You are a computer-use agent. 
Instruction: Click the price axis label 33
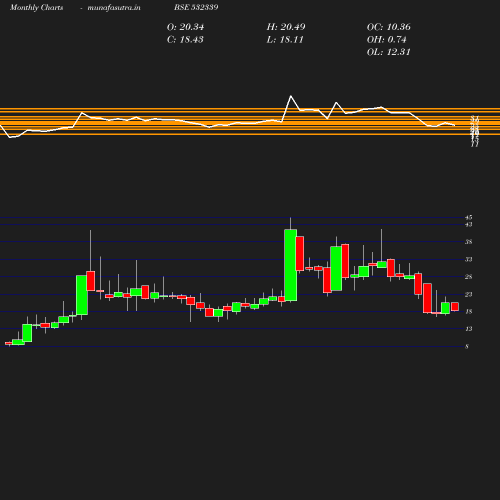[469, 259]
